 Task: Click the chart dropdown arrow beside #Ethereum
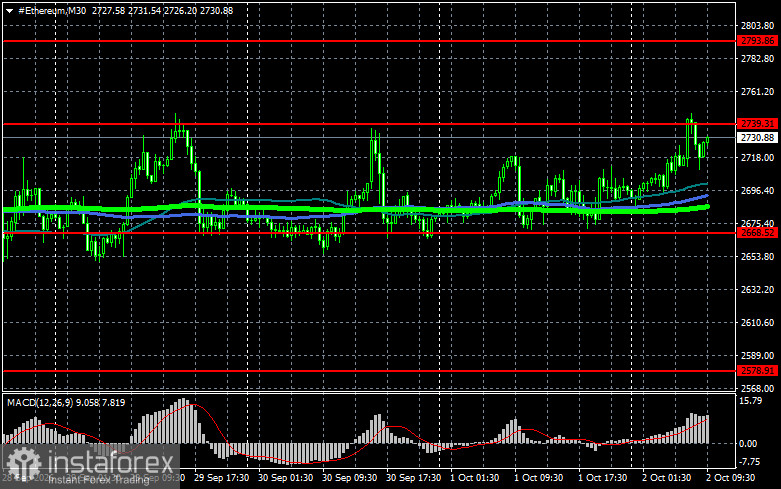(9, 11)
